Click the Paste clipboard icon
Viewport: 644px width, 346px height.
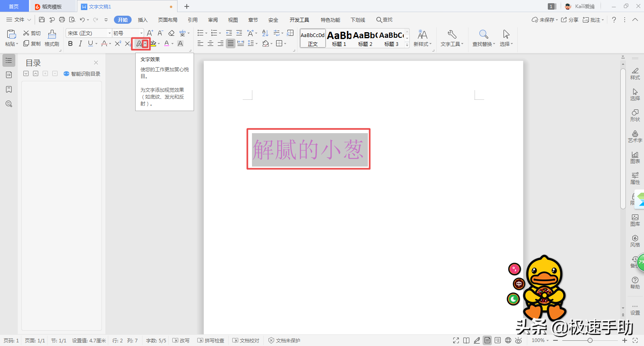click(x=11, y=35)
